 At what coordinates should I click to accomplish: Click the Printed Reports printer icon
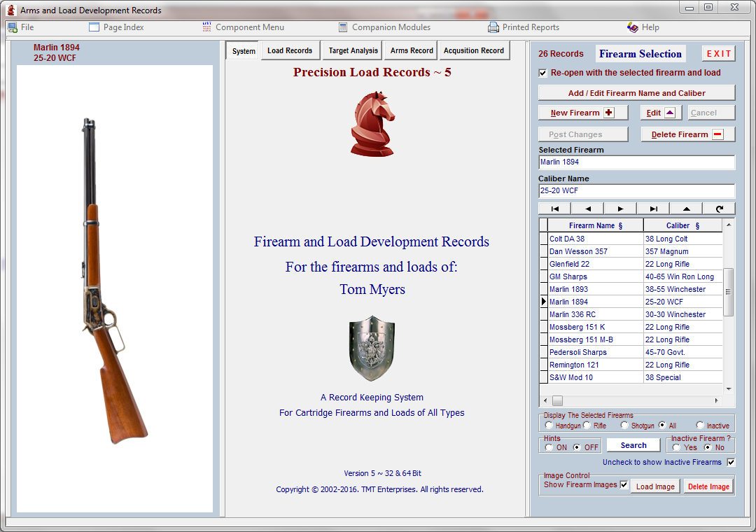[x=493, y=27]
